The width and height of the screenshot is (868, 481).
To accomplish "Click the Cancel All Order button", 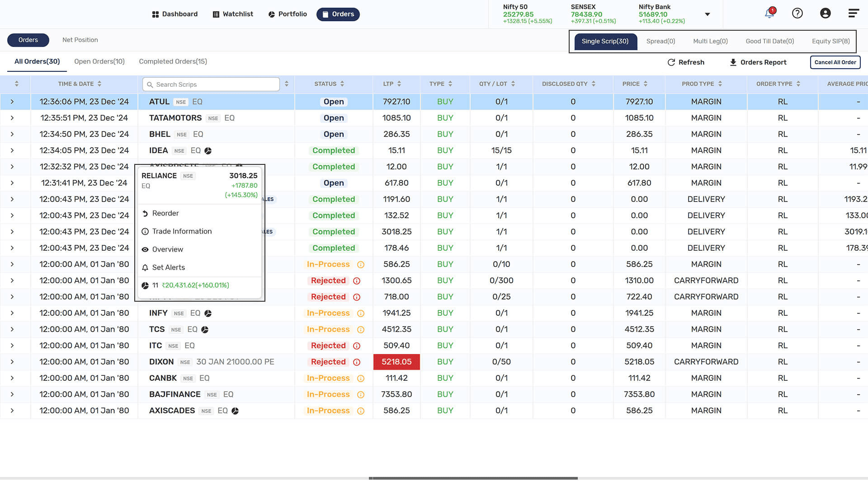I will point(835,62).
